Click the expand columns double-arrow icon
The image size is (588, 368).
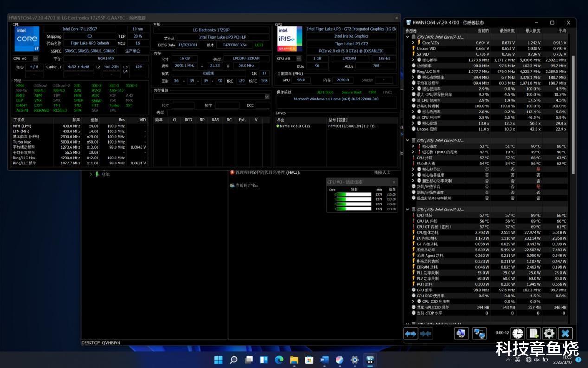click(411, 334)
